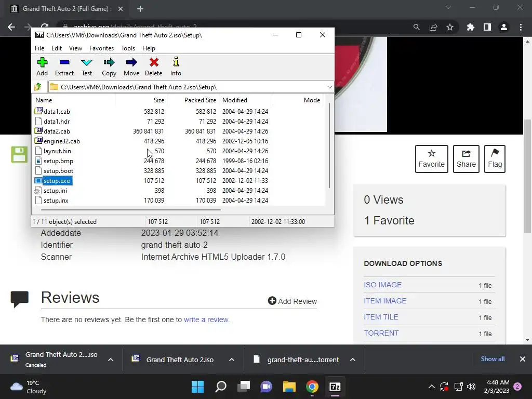This screenshot has width=532, height=399.
Task: Open Chrome side panel icon
Action: pyautogui.click(x=487, y=27)
